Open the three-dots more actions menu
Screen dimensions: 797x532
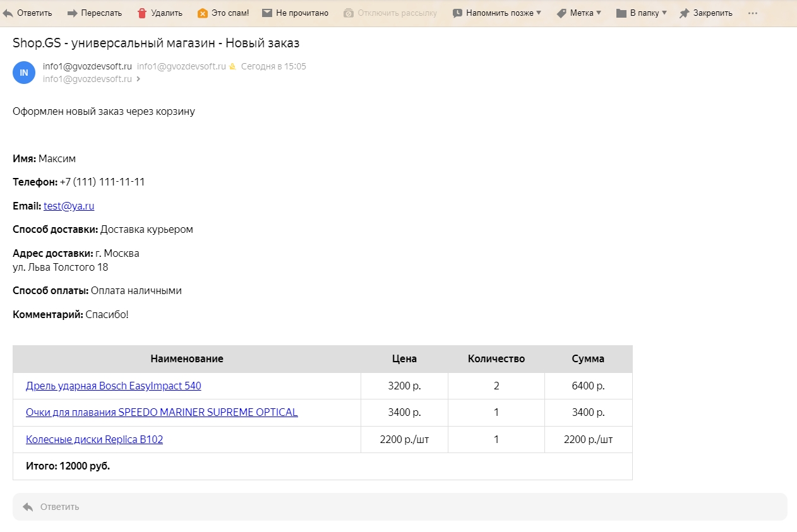[x=752, y=13]
